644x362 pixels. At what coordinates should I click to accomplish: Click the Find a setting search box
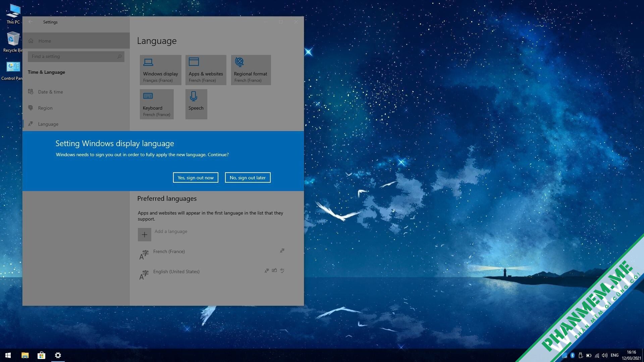point(76,56)
